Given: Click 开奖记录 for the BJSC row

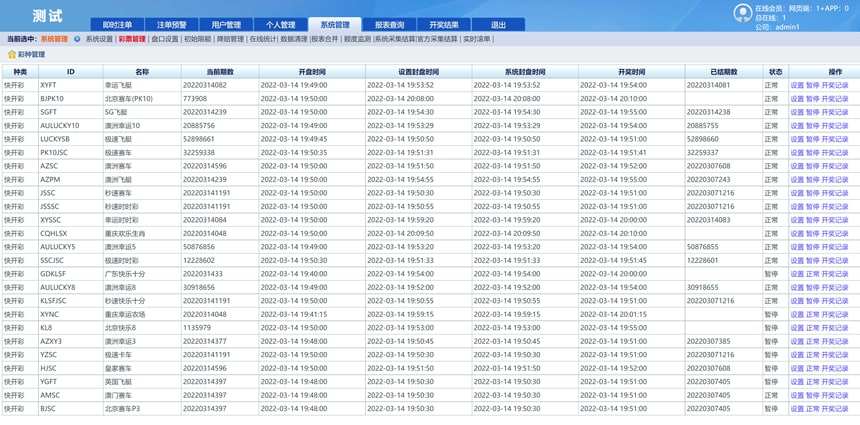Looking at the screenshot, I should 834,408.
